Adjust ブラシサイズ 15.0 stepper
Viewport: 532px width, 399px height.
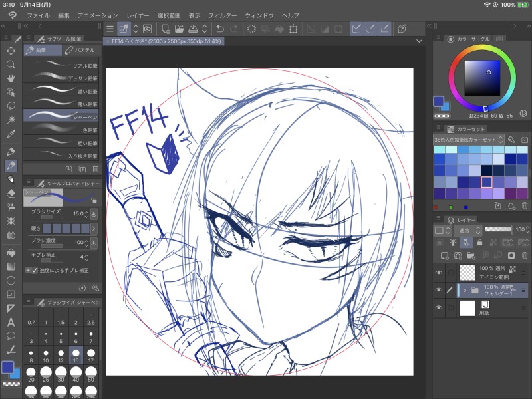point(87,214)
